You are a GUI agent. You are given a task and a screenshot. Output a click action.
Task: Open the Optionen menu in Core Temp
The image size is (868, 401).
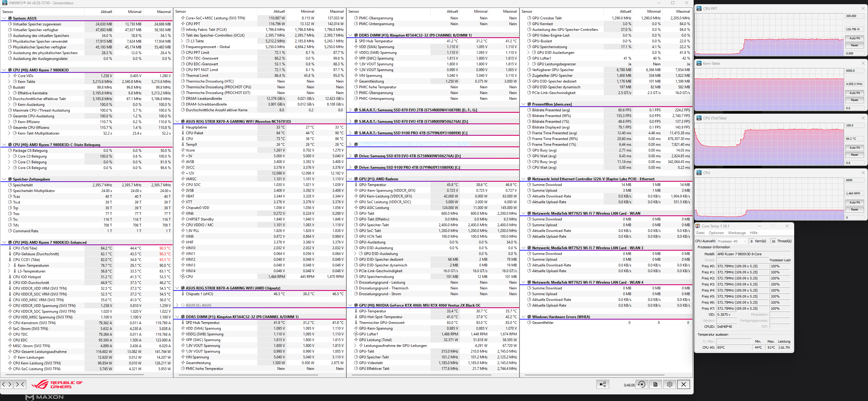click(716, 233)
